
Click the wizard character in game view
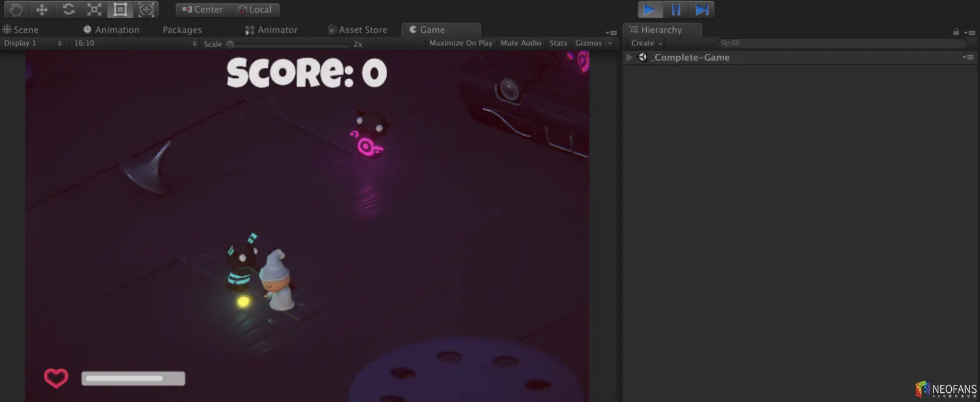277,279
